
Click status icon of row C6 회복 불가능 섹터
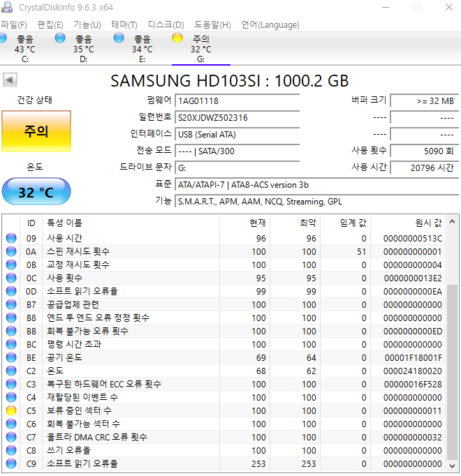(11, 424)
